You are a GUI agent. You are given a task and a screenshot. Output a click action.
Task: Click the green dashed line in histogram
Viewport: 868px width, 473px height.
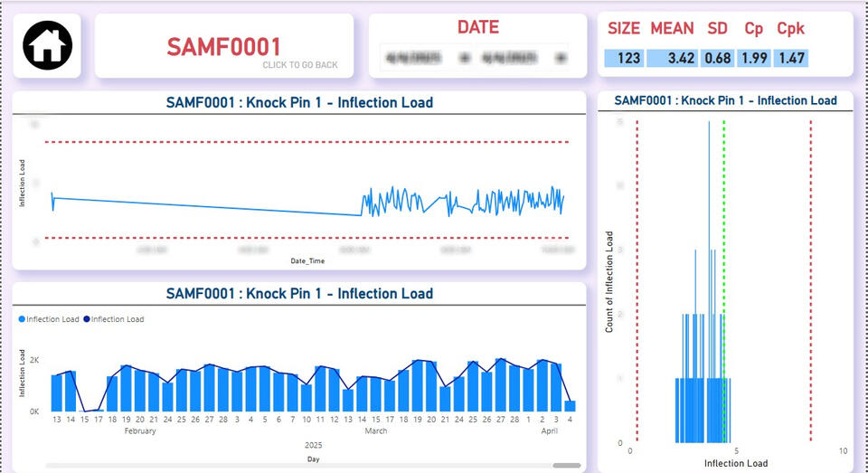pos(724,271)
